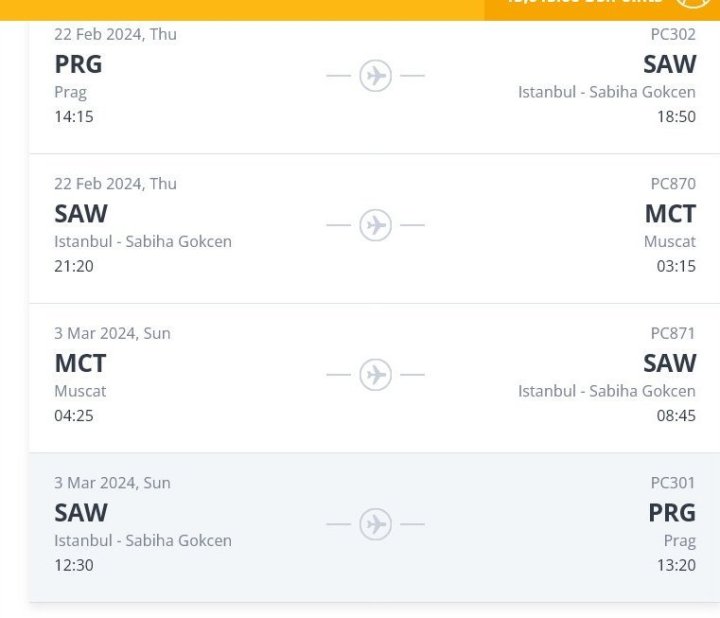The width and height of the screenshot is (720, 618).
Task: Select flight number PC301
Action: tap(673, 483)
